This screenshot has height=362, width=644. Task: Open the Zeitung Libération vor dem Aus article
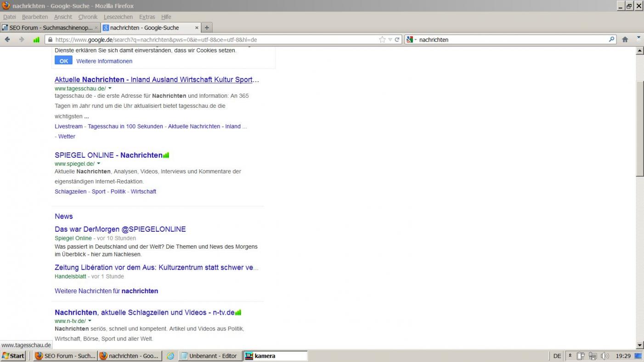[157, 267]
